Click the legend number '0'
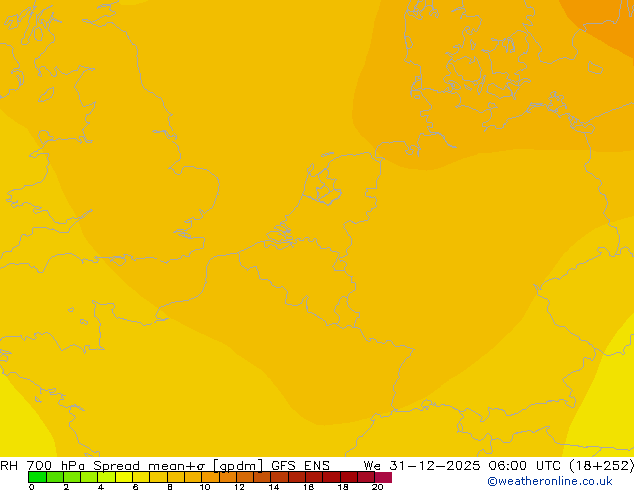The width and height of the screenshot is (634, 490). click(x=32, y=487)
